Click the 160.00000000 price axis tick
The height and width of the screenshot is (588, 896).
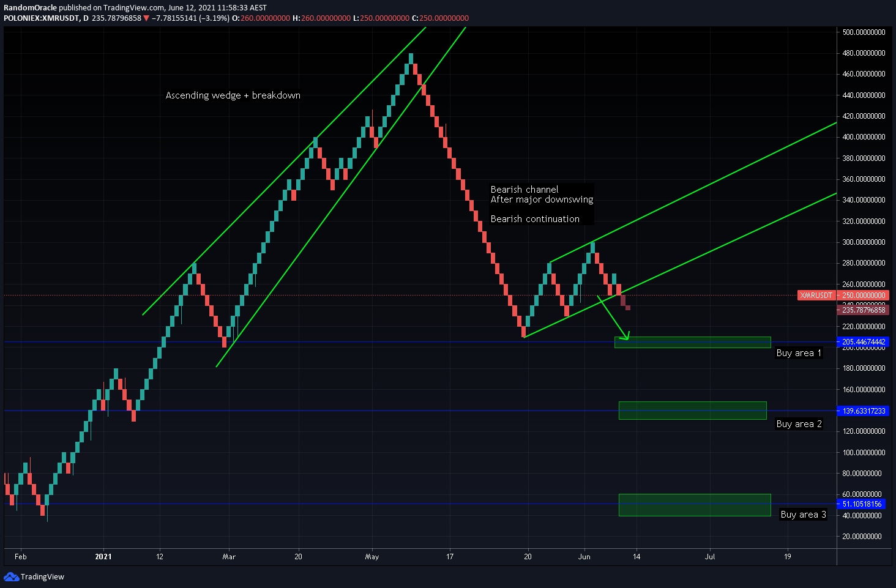click(864, 390)
